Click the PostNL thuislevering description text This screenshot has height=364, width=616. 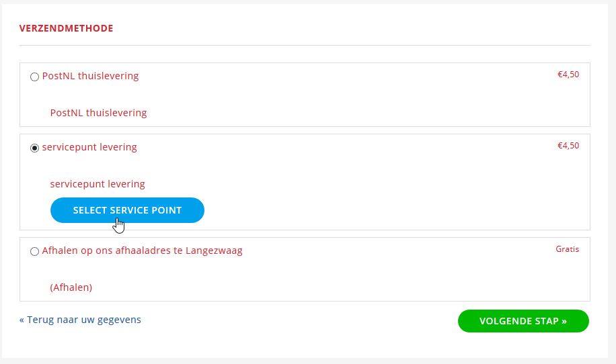[98, 113]
